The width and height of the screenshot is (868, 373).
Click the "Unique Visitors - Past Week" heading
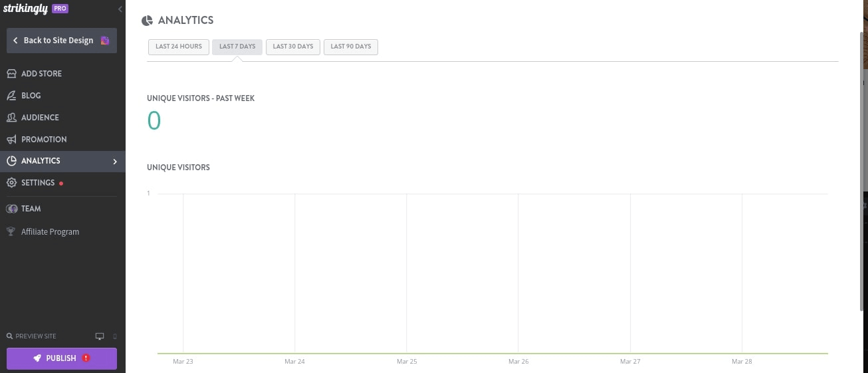[201, 98]
